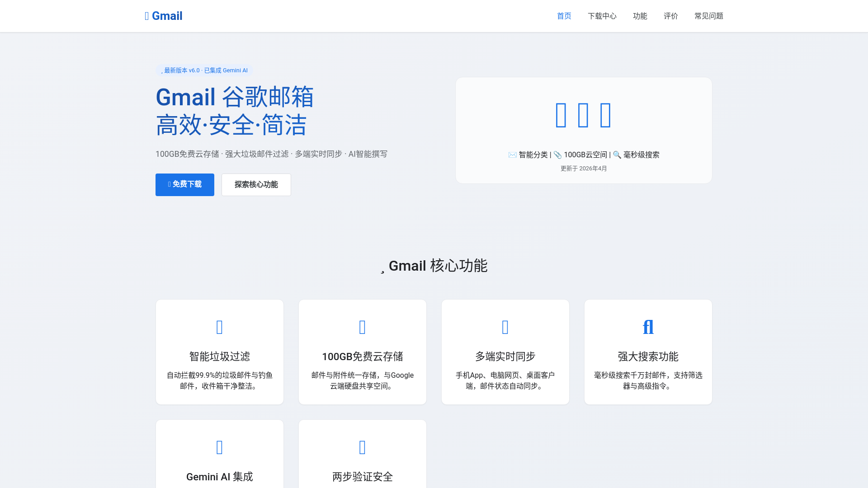Click the subtitle starting with 100GB免费云存储
Screen dimensions: 868x488
pyautogui.click(x=271, y=154)
